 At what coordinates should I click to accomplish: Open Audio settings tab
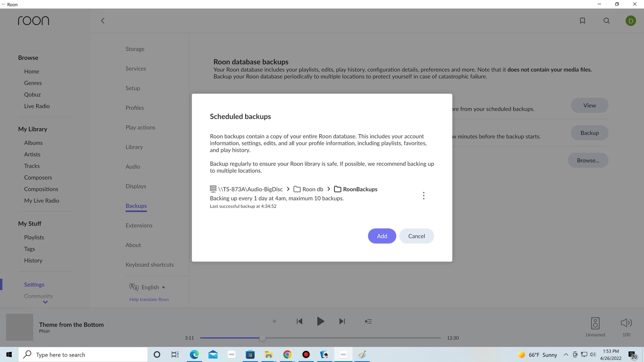(133, 167)
